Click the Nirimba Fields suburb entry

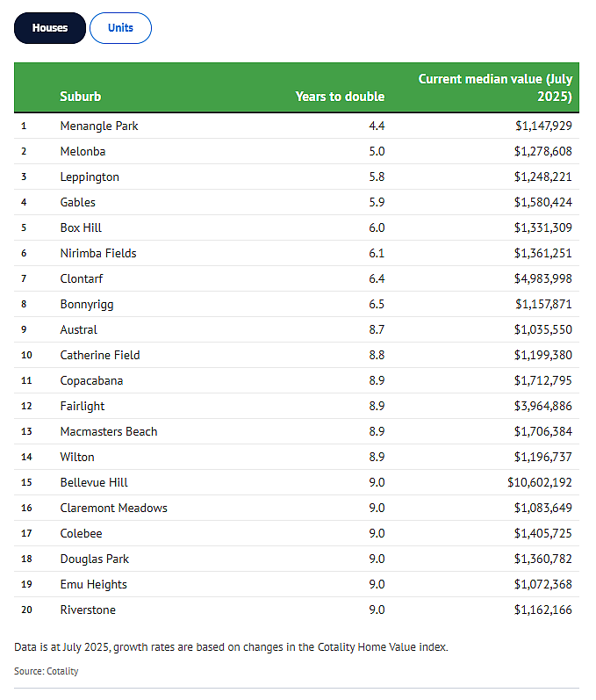[x=98, y=253]
